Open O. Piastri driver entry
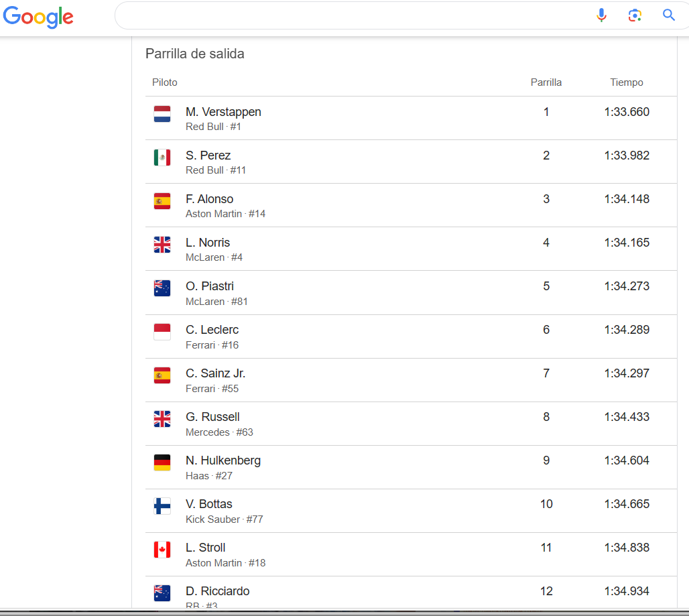The height and width of the screenshot is (616, 689). pos(210,286)
